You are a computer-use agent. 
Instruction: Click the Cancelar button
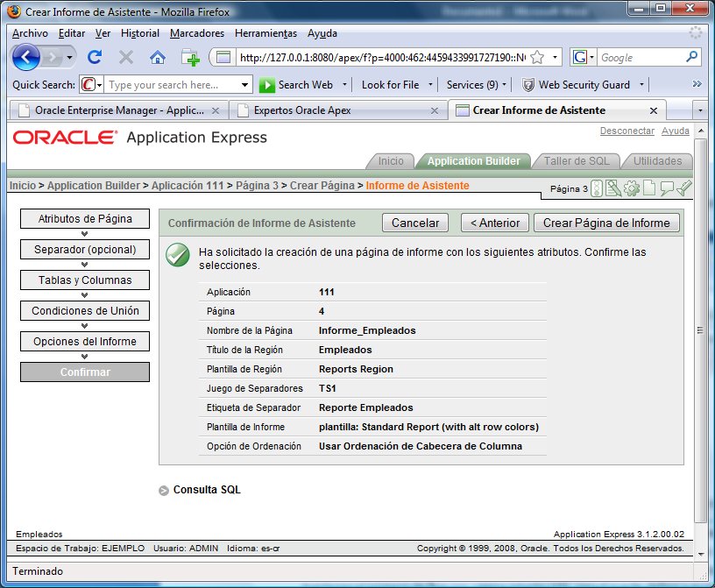(415, 223)
